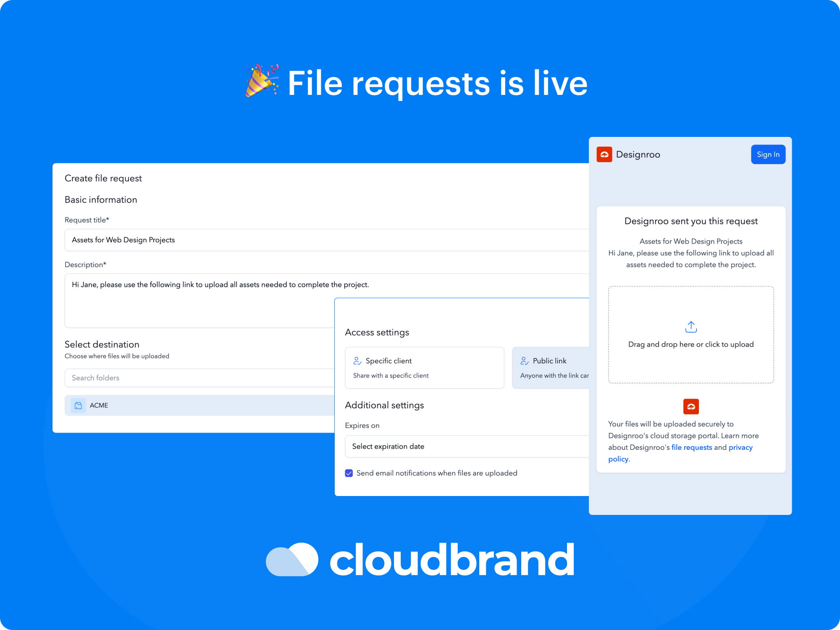
Task: Click 'Choose where files will be uploaded' text
Action: [x=117, y=356]
